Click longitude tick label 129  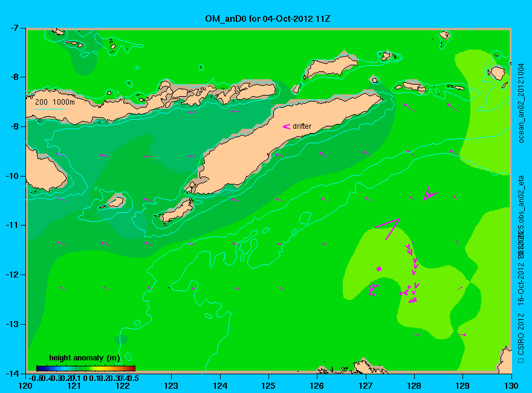point(463,386)
